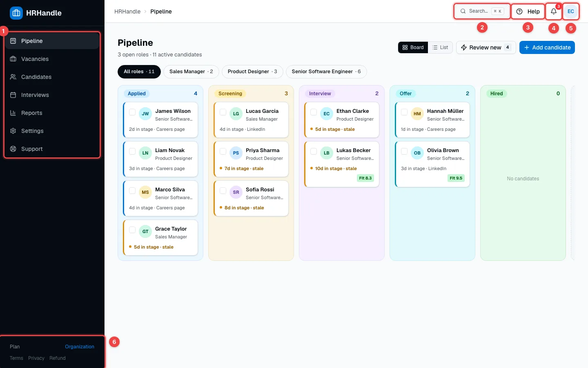Open notifications bell icon
The height and width of the screenshot is (368, 588).
(x=554, y=11)
